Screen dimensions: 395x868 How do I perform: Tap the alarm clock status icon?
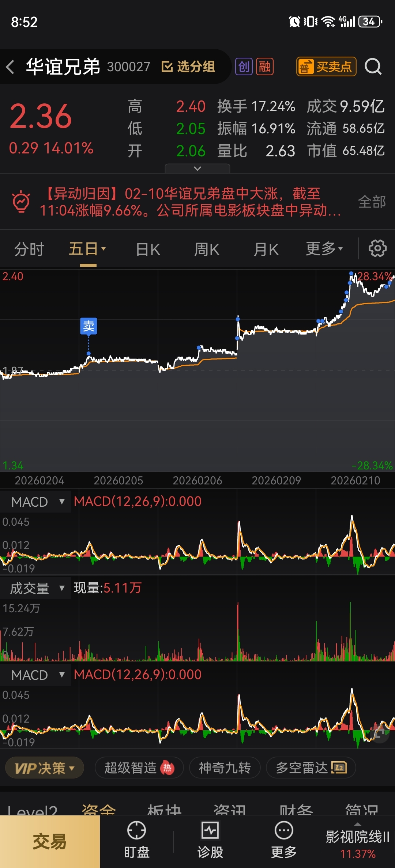pos(294,22)
